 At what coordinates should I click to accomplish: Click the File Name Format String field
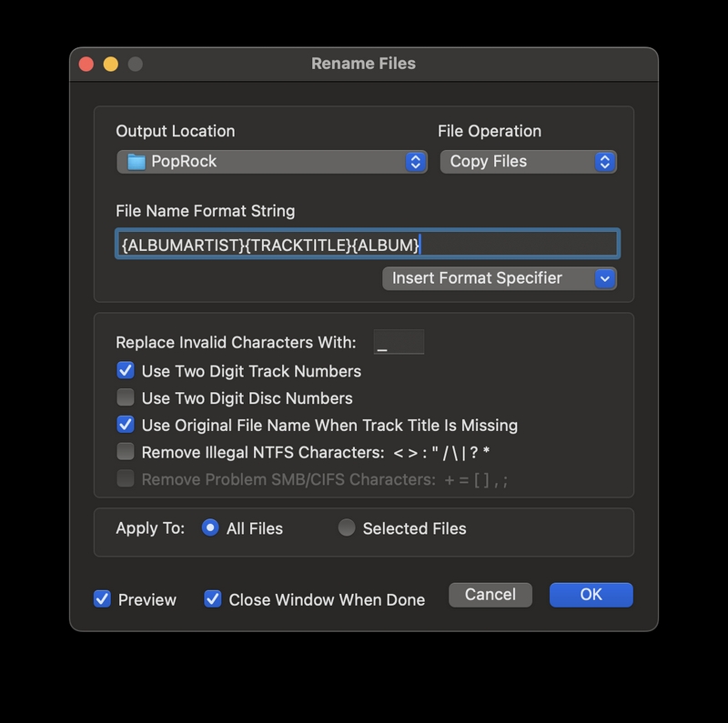(x=368, y=244)
